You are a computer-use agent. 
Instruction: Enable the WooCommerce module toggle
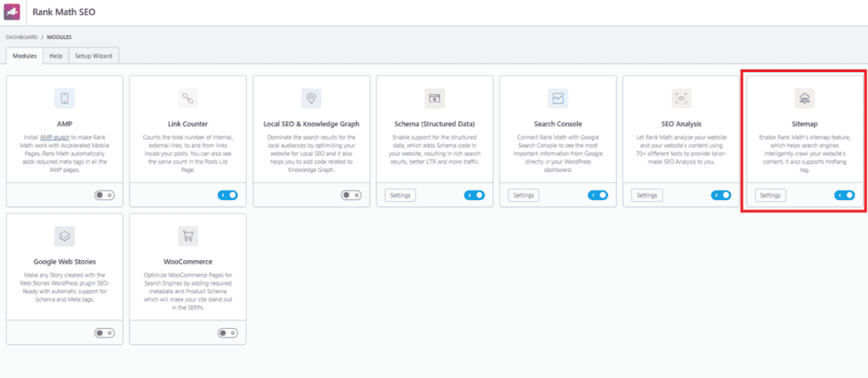(x=227, y=333)
